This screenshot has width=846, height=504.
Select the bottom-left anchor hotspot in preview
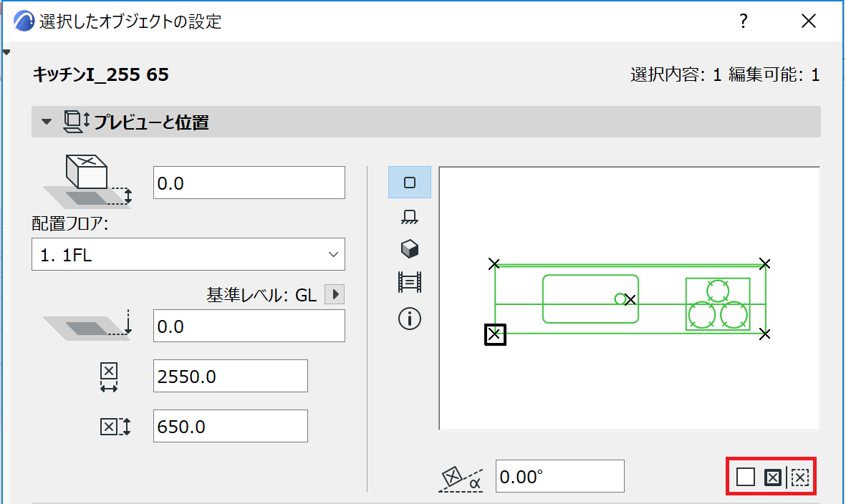coord(495,334)
